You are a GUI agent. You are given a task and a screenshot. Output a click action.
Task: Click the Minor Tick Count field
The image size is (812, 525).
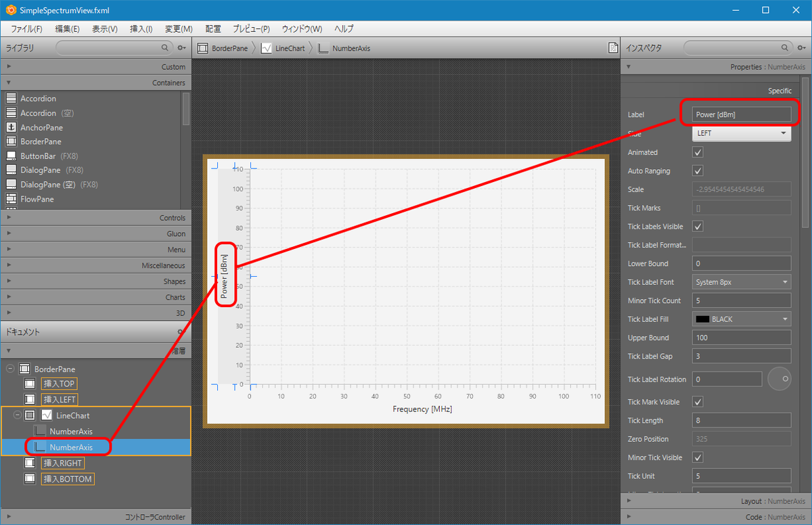pyautogui.click(x=742, y=300)
